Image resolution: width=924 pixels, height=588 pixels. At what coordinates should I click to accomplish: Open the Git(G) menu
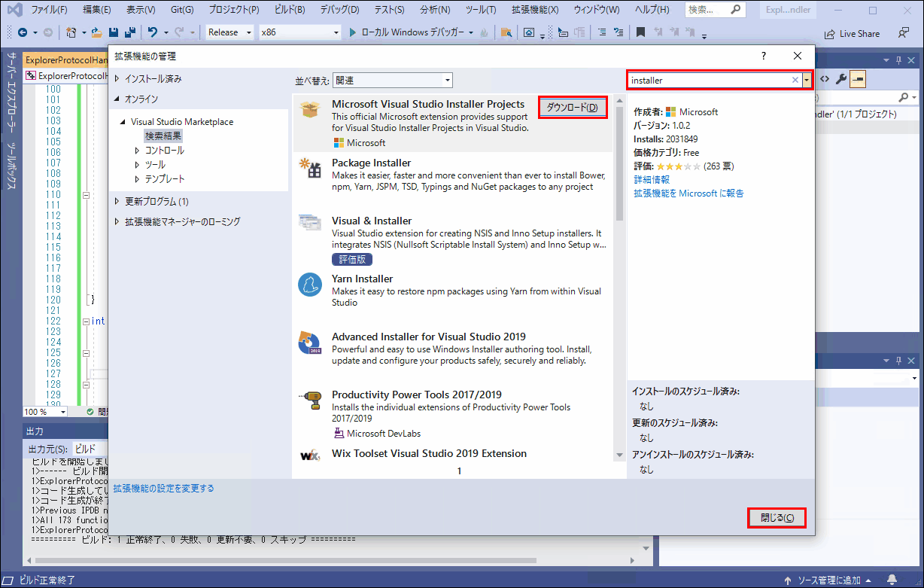(181, 11)
